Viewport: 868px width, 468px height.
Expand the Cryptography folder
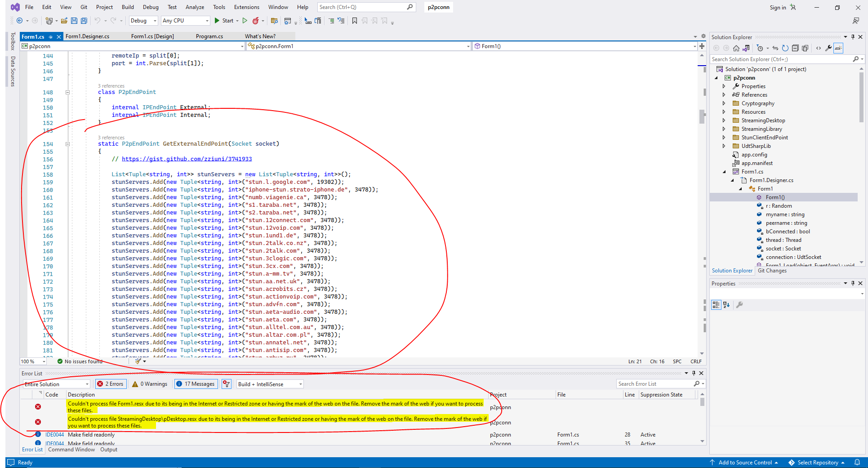coord(724,103)
